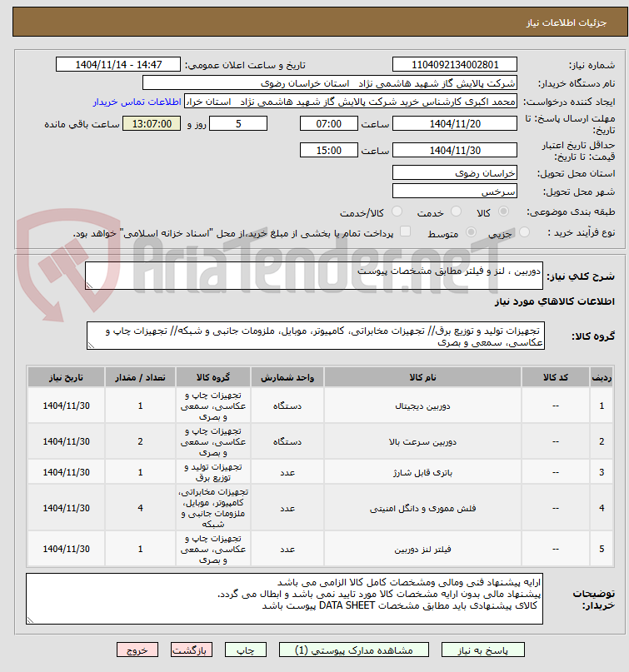The image size is (629, 672).
Task: Click the تعداد / مقدار column header
Action: point(140,377)
